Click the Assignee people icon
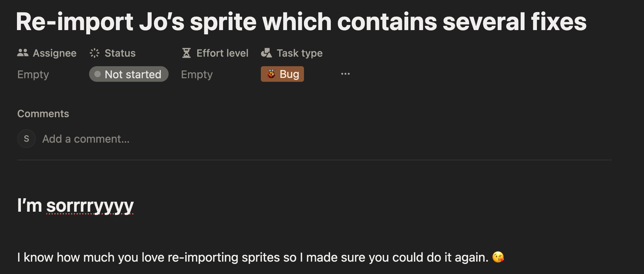 click(23, 53)
